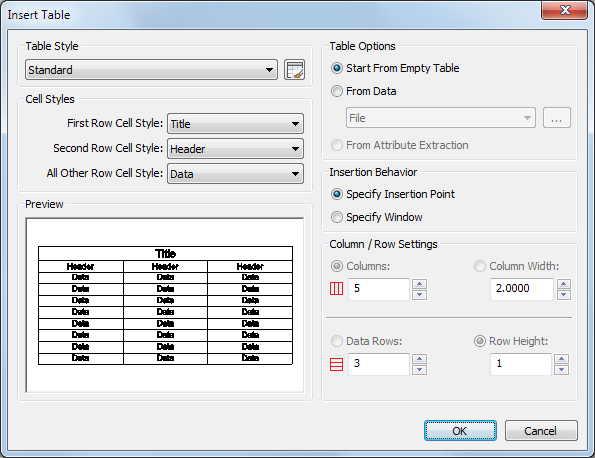Decrease the Row Height using the down arrow
Image resolution: width=595 pixels, height=458 pixels.
tap(562, 370)
